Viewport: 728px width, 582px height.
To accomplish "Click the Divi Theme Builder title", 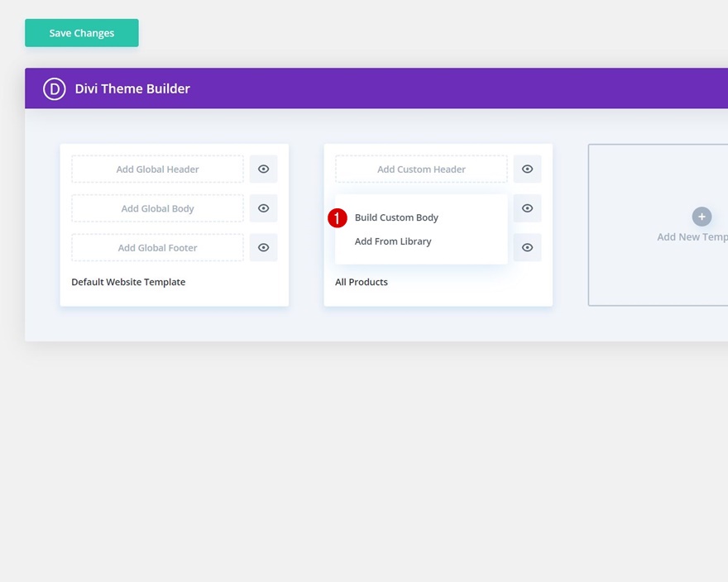I will [x=132, y=88].
